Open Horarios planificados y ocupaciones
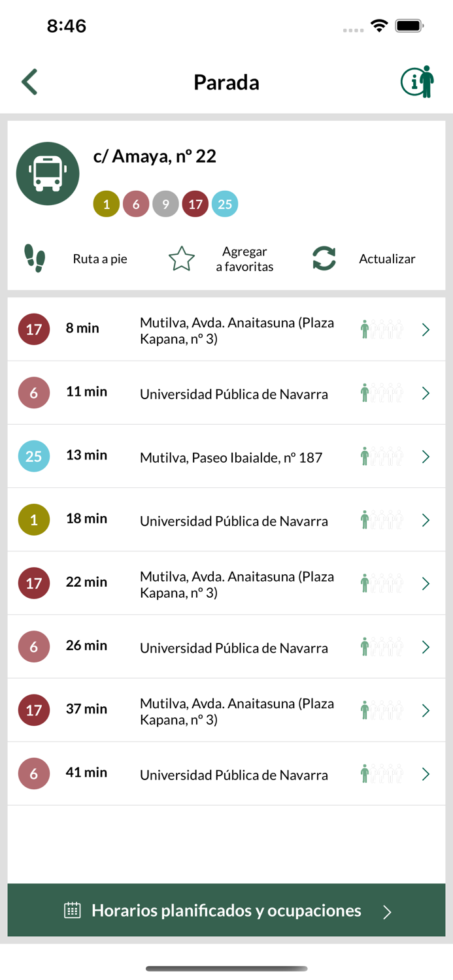The width and height of the screenshot is (453, 980). tap(226, 911)
